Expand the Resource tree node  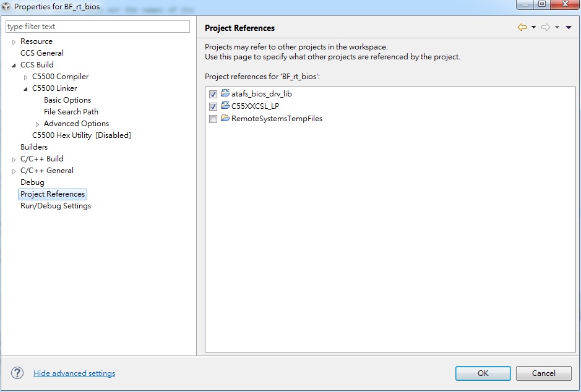point(14,42)
